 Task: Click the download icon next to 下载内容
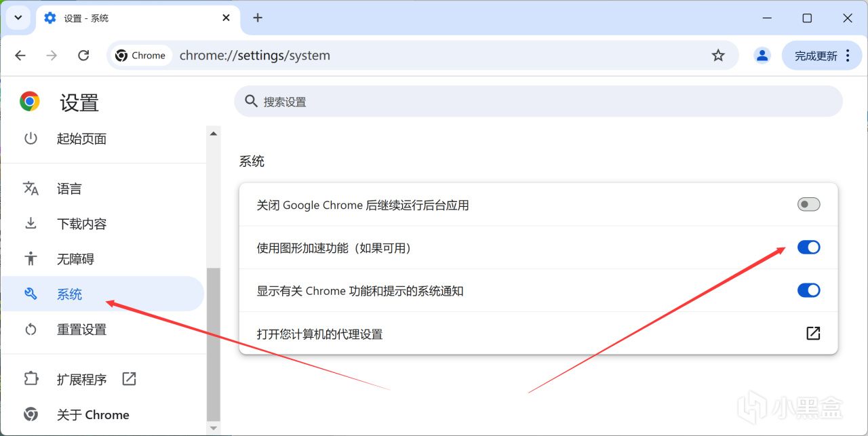pos(31,224)
